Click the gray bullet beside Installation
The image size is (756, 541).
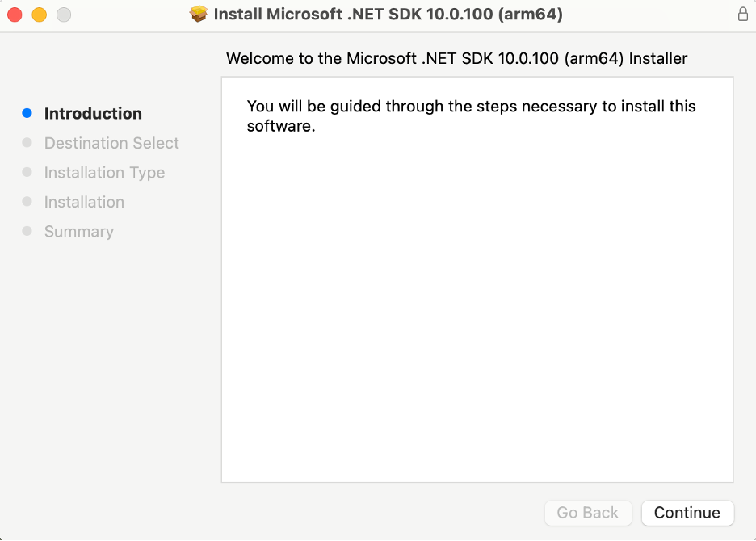click(x=27, y=202)
